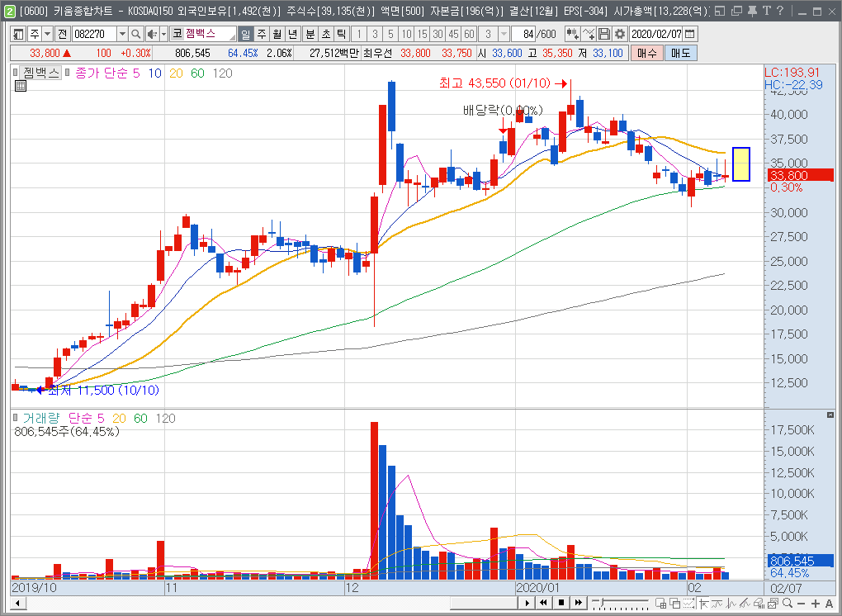Zoom out chart with minus icon
This screenshot has width=842, height=616.
tap(802, 603)
